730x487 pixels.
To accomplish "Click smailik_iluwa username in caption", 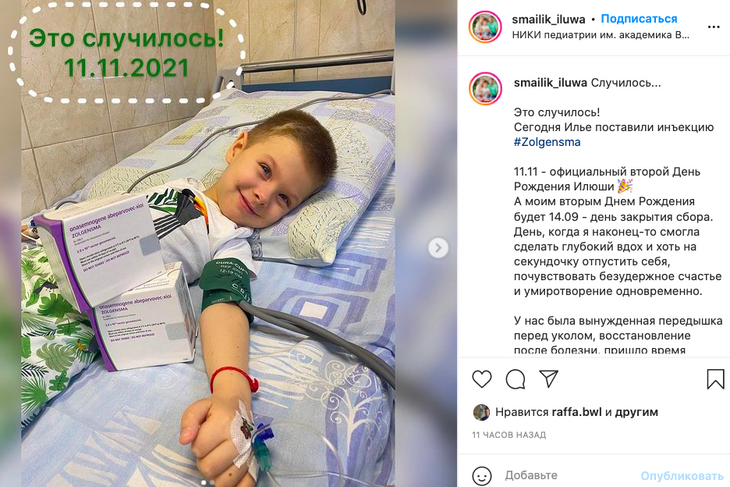I will pyautogui.click(x=550, y=83).
